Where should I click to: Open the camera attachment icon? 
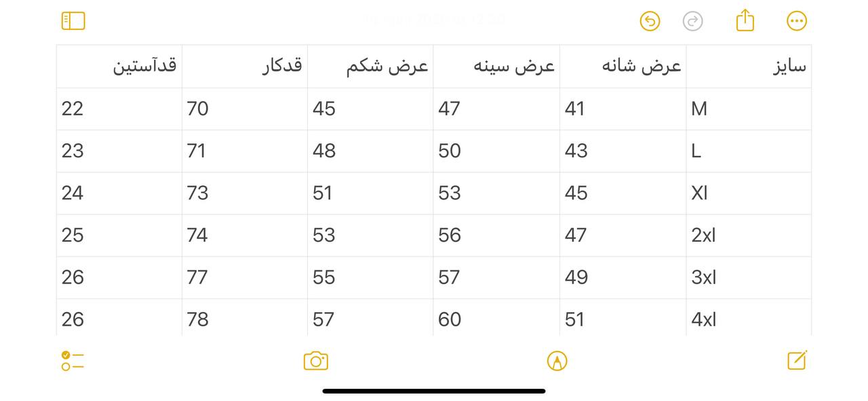point(316,361)
